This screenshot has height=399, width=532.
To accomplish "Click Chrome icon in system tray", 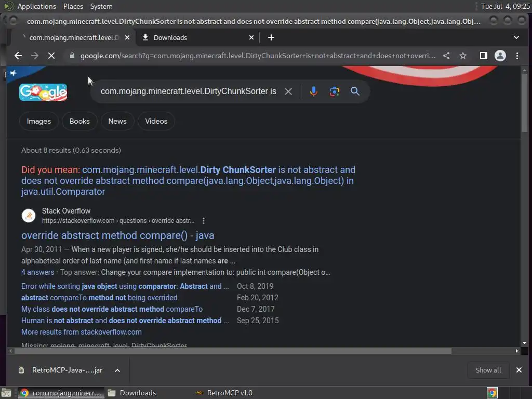I will click(492, 393).
